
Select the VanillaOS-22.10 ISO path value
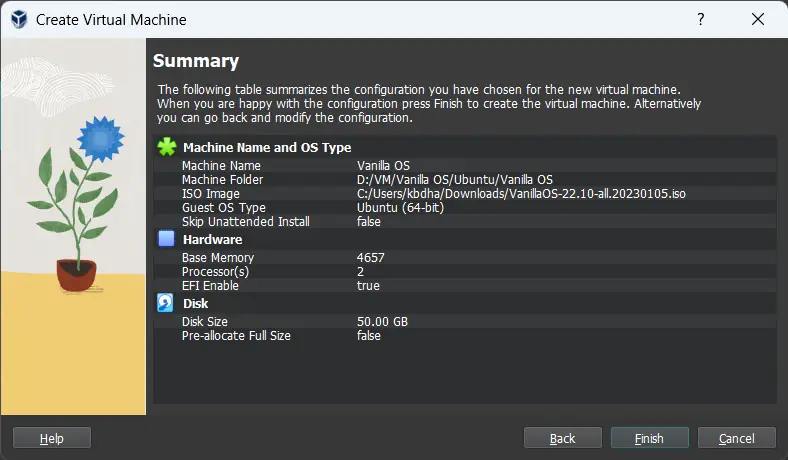coord(521,194)
